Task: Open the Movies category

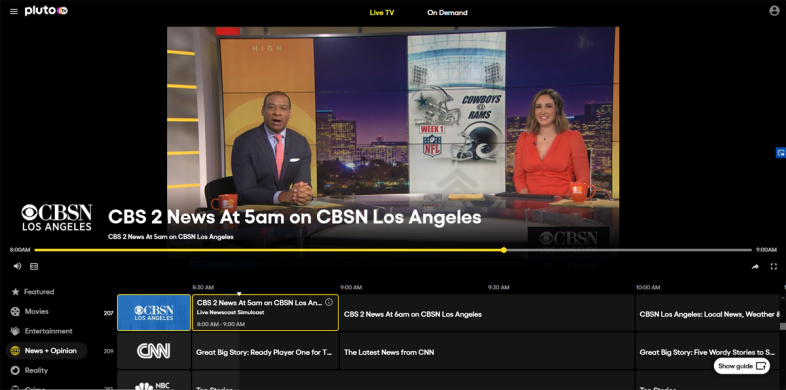Action: [37, 311]
